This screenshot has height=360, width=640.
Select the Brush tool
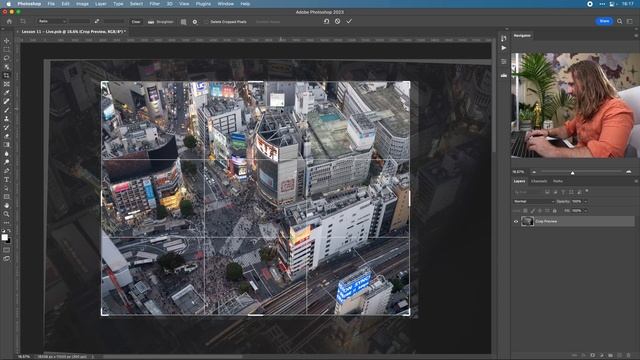coord(7,110)
